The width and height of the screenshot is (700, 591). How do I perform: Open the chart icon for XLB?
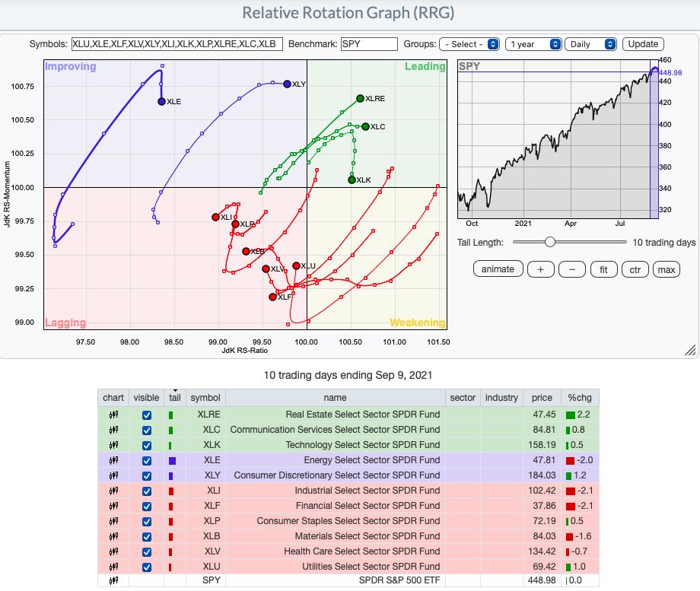(113, 536)
